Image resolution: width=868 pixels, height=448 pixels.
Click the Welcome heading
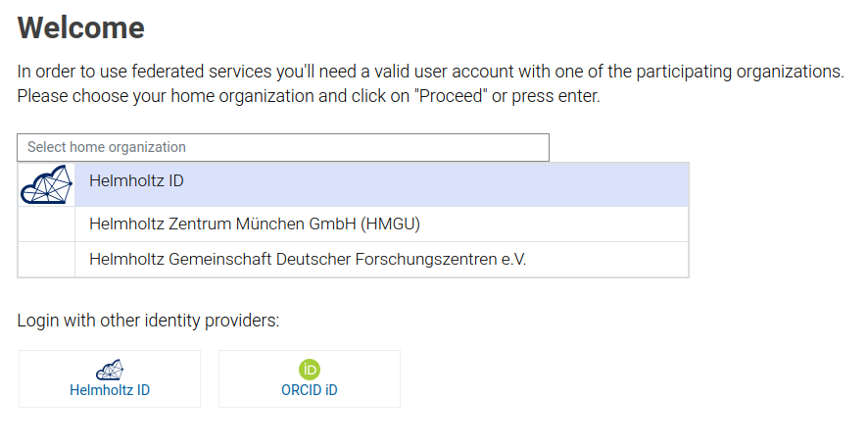click(80, 27)
